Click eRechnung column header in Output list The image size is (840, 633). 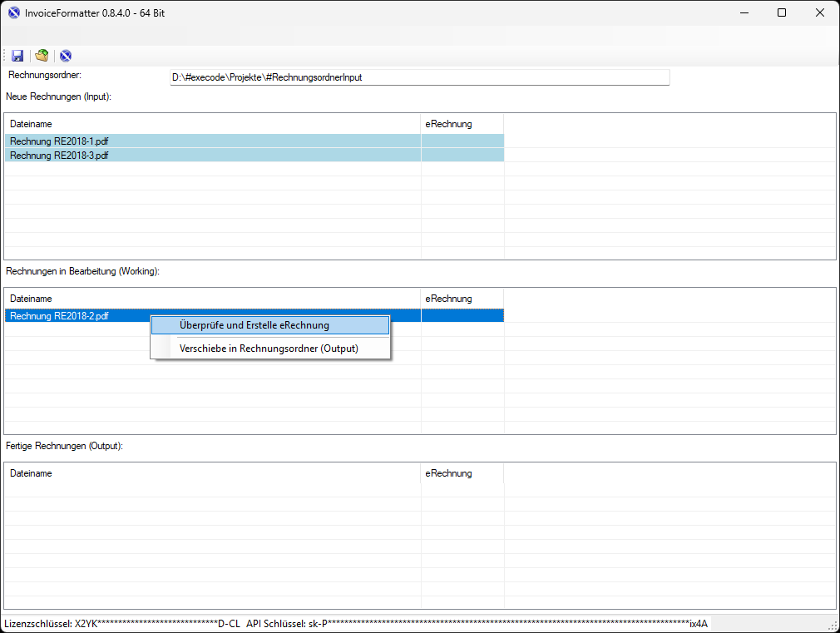point(449,473)
